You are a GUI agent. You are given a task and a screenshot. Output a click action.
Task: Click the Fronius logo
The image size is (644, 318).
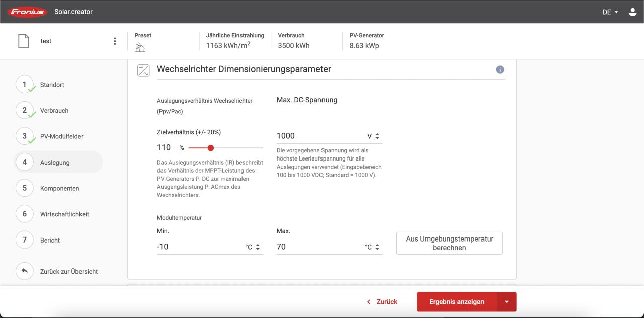click(x=27, y=12)
